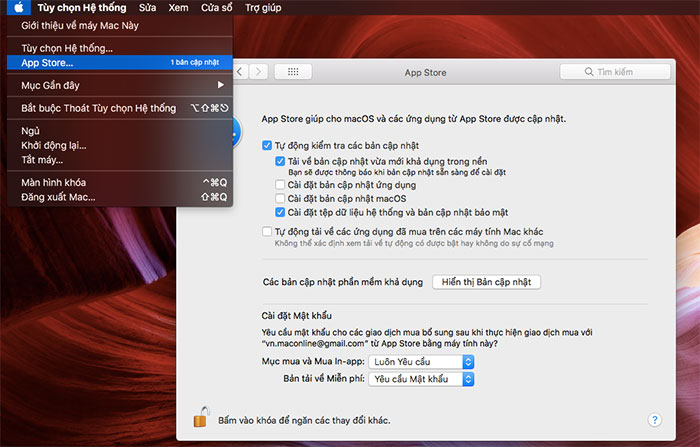Click the forward arrow in App Store toolbar
The width and height of the screenshot is (700, 447).
[x=259, y=71]
